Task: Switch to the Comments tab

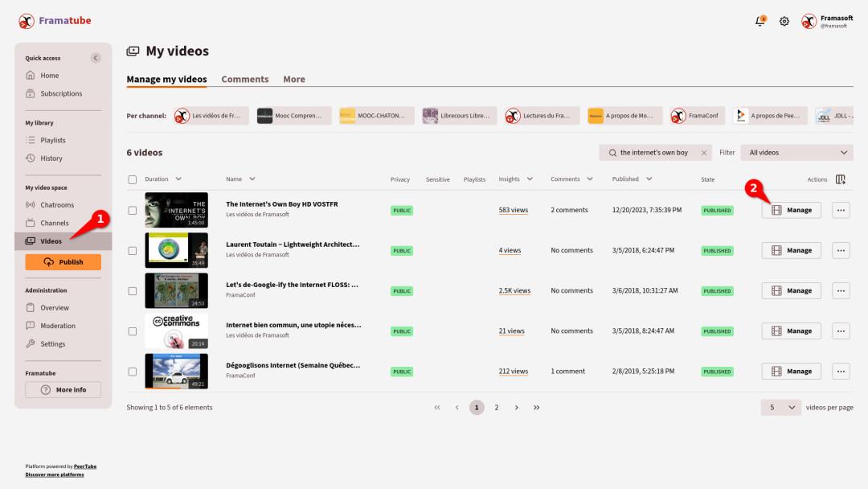Action: pyautogui.click(x=244, y=80)
